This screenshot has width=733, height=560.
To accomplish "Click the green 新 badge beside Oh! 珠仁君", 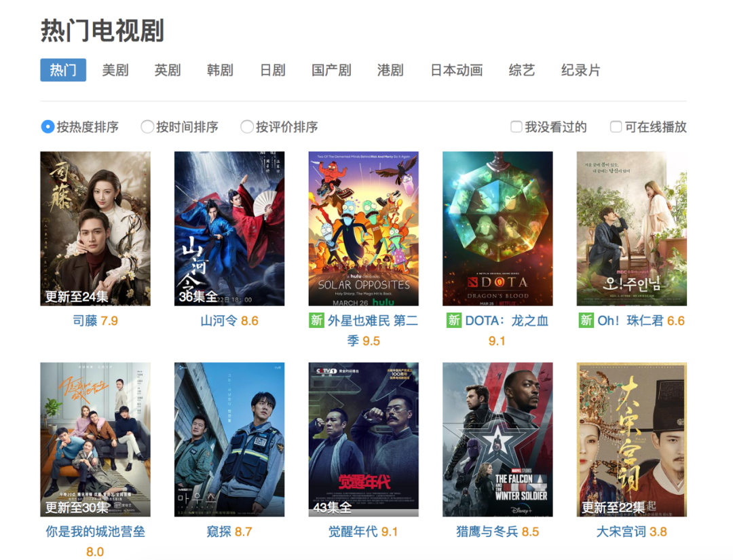I will tap(586, 320).
